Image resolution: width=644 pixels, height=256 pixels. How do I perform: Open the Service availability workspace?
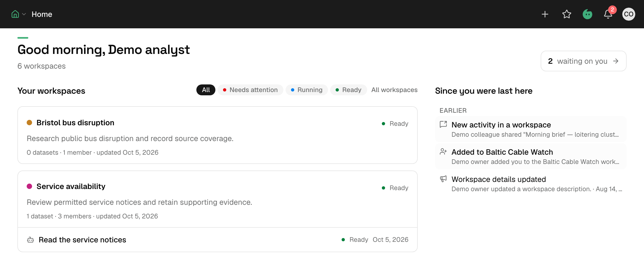[218, 199]
